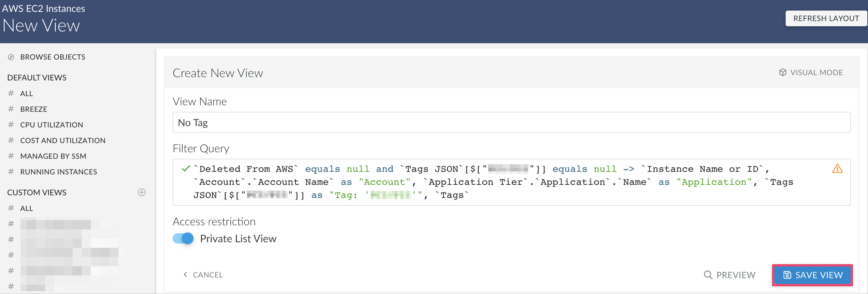Image resolution: width=868 pixels, height=294 pixels.
Task: Click the Custom Views heading
Action: tap(37, 192)
